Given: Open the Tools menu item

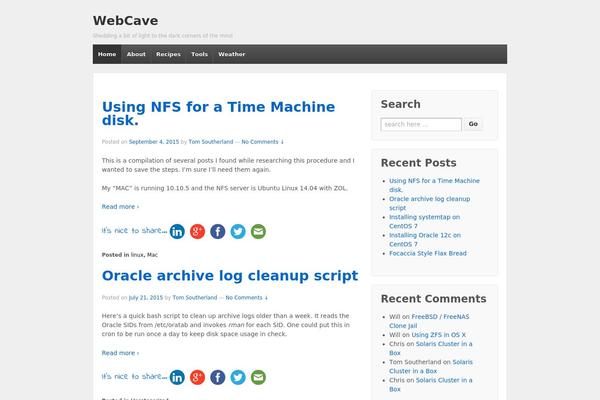Looking at the screenshot, I should [x=199, y=54].
